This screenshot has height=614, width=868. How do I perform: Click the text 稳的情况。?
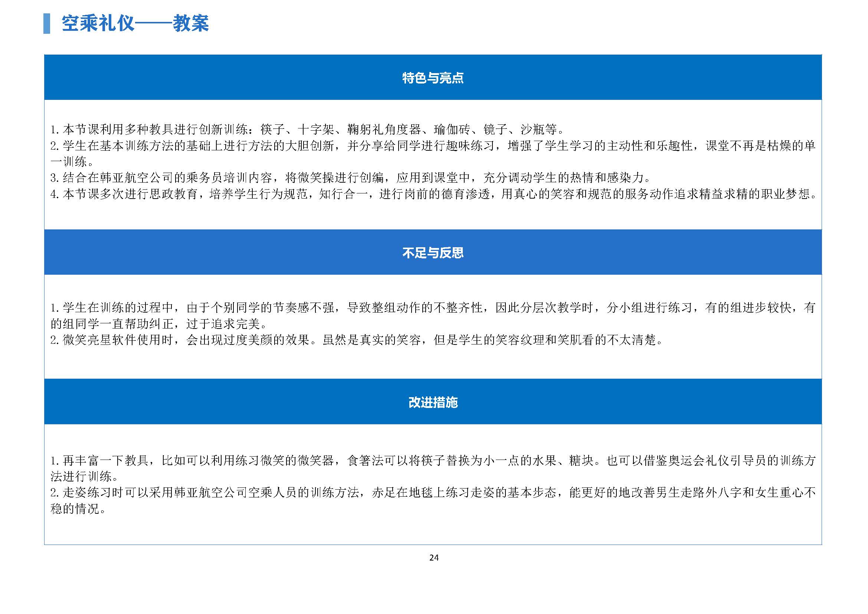pyautogui.click(x=78, y=509)
